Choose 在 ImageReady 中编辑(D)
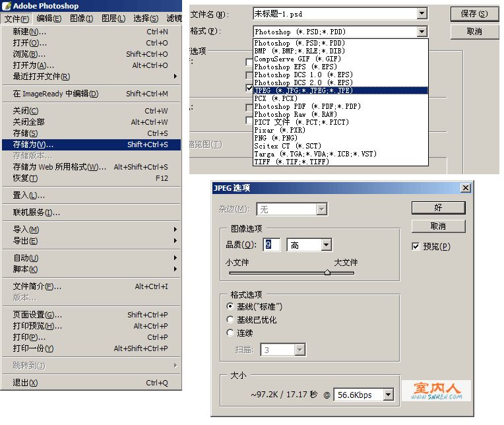Screen dimensions: 504x425 [x=91, y=94]
